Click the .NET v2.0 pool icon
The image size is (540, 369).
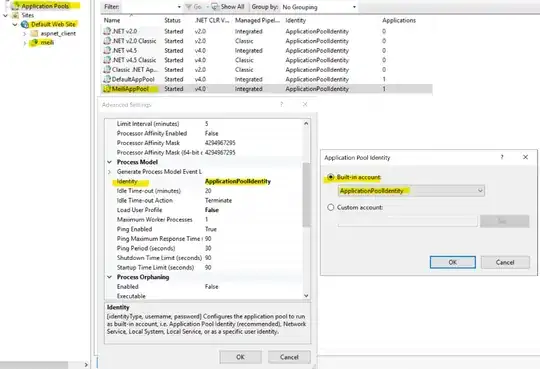coord(107,31)
